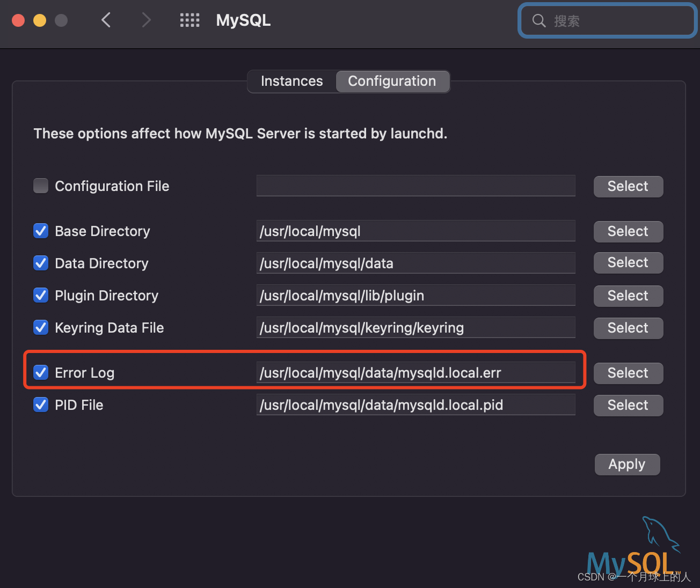Click Select beside PID File
700x588 pixels.
point(628,405)
